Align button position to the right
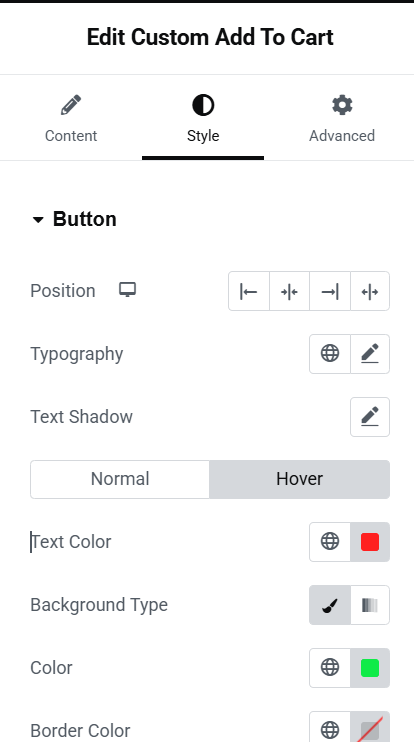 (330, 291)
